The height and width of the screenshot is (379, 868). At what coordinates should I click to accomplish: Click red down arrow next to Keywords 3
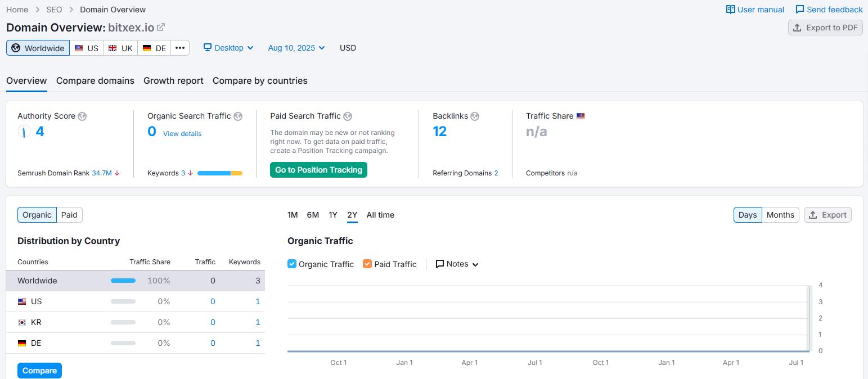coord(190,173)
